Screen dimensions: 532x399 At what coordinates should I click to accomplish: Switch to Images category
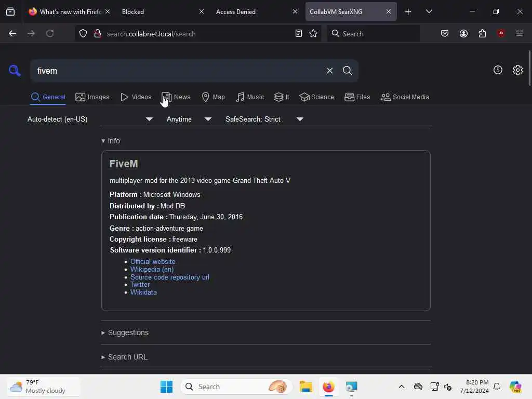tap(92, 97)
